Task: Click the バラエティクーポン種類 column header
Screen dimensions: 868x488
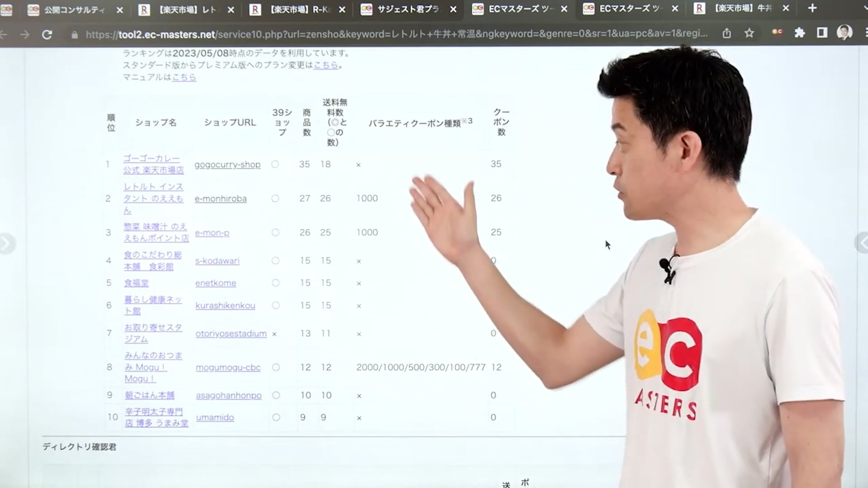Action: coord(420,122)
